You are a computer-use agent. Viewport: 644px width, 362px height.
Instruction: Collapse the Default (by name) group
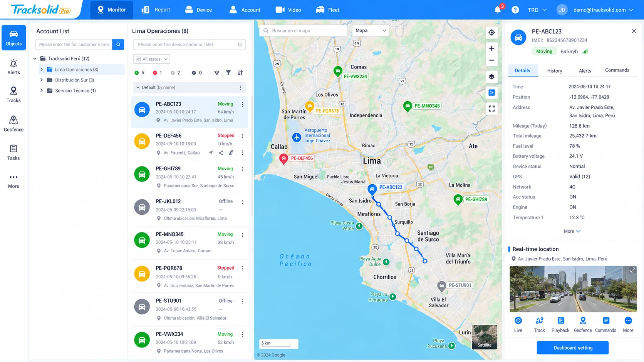(x=138, y=88)
